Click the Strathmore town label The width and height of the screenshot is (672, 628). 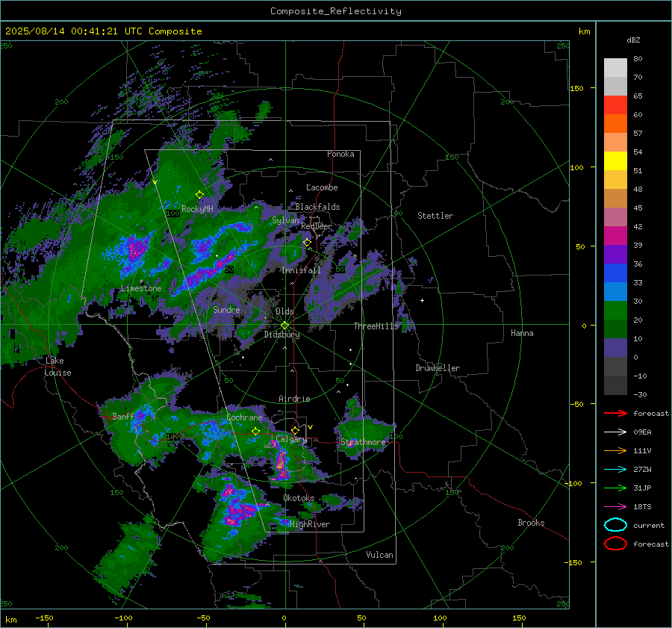[x=363, y=442]
